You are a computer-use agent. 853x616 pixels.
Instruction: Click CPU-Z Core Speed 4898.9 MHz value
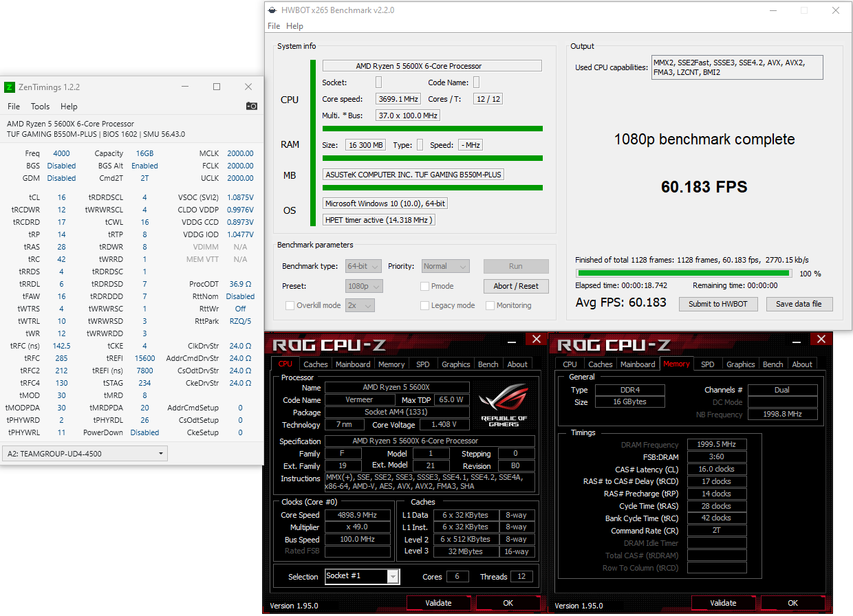(357, 515)
